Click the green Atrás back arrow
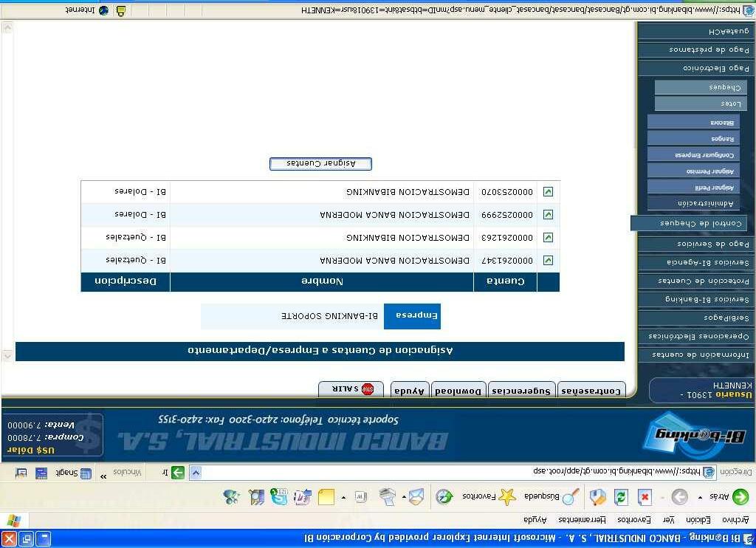The height and width of the screenshot is (548, 756). pos(740,496)
